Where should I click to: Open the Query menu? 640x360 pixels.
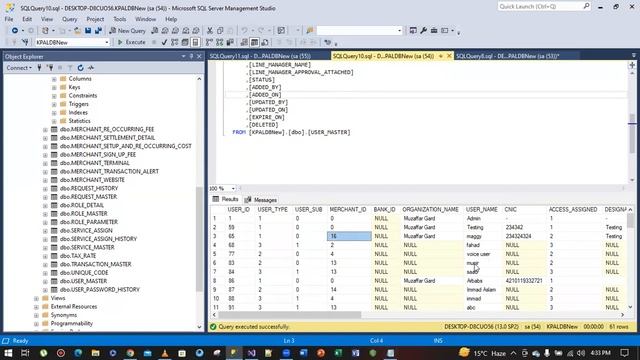[x=69, y=19]
